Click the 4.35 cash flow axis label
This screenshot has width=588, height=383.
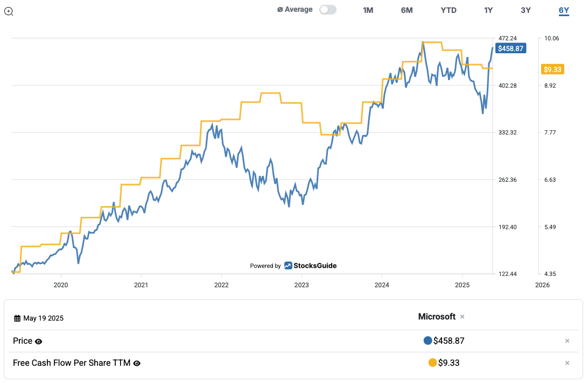[550, 274]
